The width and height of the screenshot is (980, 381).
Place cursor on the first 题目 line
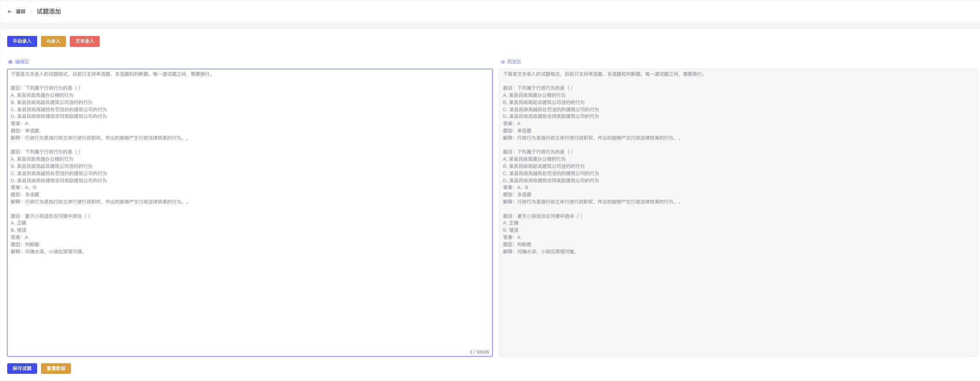click(x=45, y=88)
